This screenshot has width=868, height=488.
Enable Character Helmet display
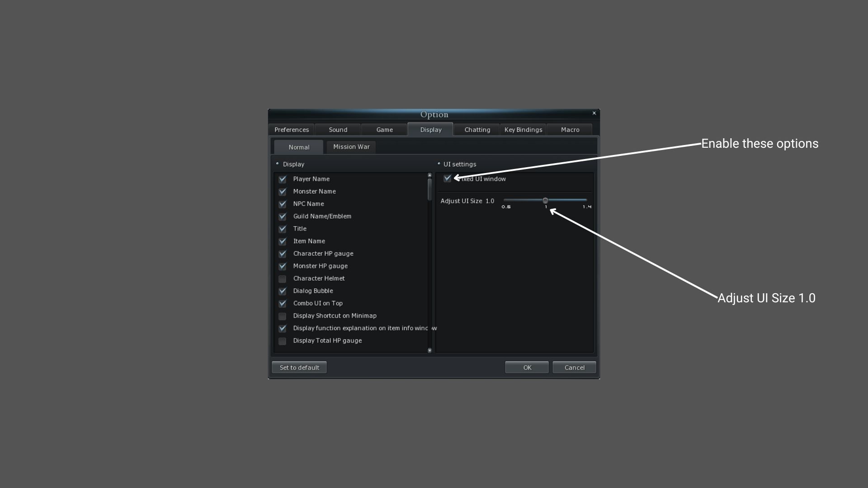tap(283, 279)
